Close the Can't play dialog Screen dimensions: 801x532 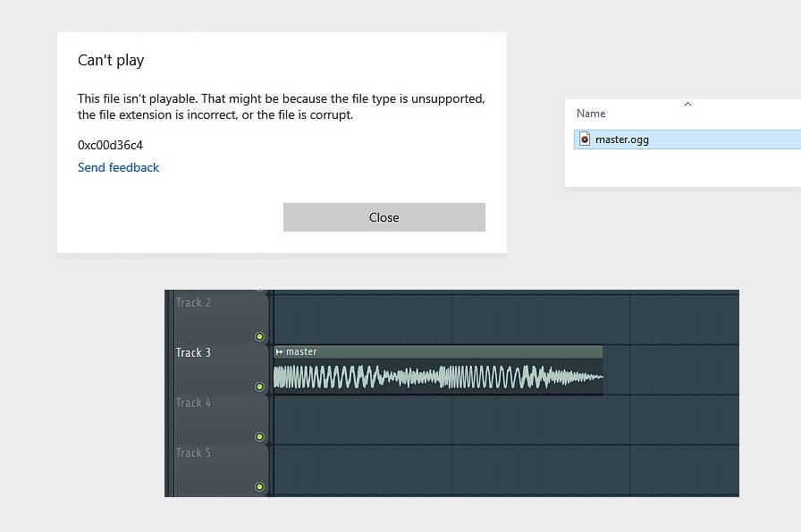[384, 217]
